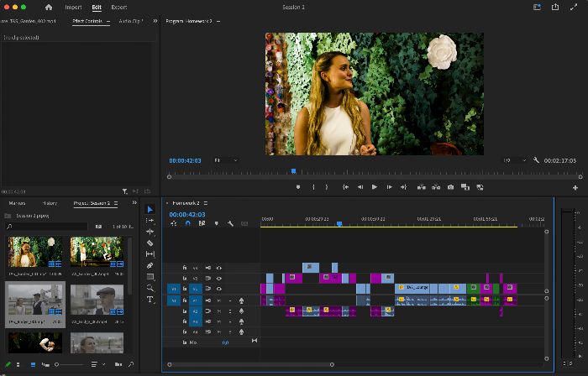Expand overflow tabs in source panel
This screenshot has height=376, width=588.
click(155, 21)
